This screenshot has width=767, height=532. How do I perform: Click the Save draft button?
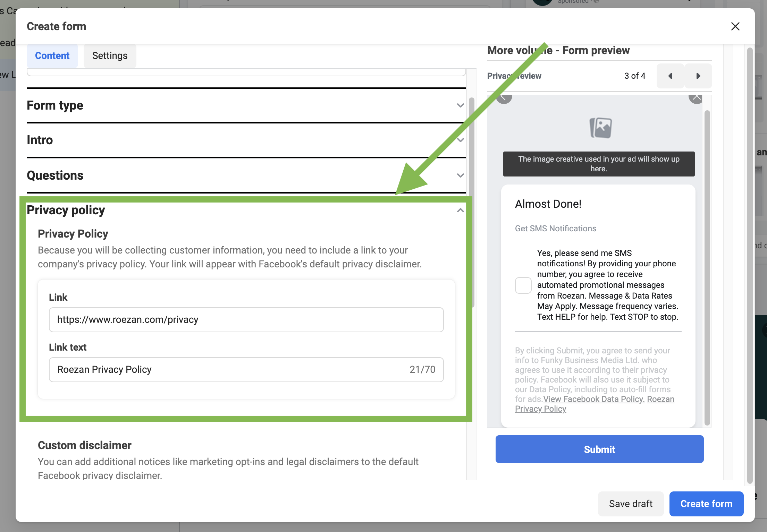tap(630, 504)
